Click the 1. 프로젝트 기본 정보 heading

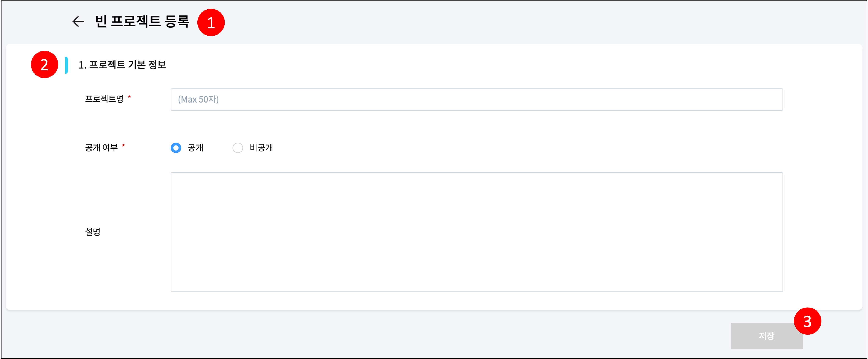click(122, 65)
